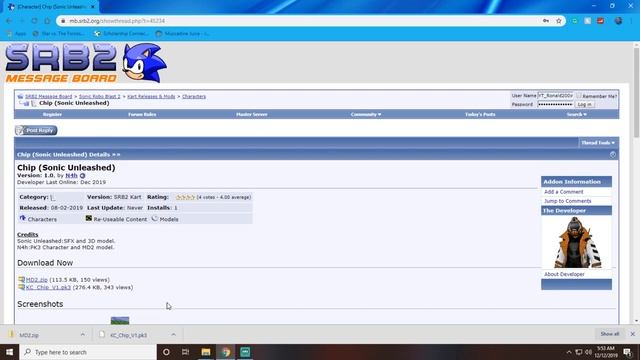The width and height of the screenshot is (640, 360).
Task: Click in the Password field
Action: coord(556,104)
